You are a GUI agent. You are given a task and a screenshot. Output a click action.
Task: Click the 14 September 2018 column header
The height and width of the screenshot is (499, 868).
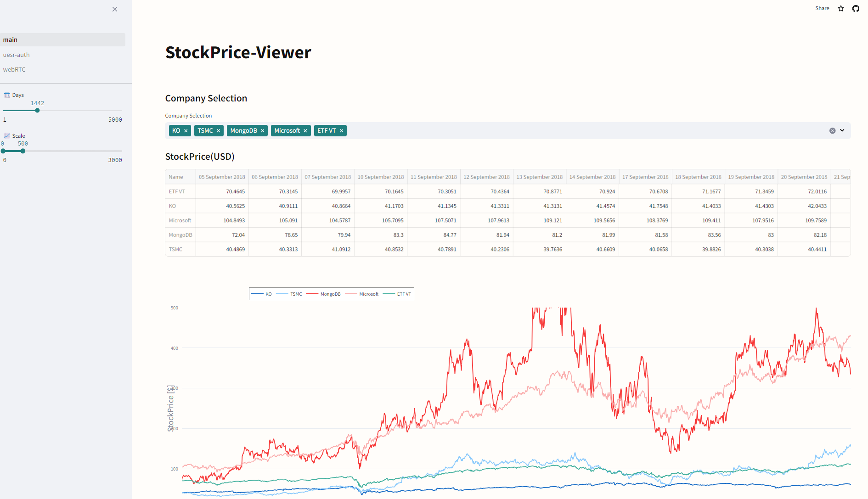pyautogui.click(x=592, y=177)
